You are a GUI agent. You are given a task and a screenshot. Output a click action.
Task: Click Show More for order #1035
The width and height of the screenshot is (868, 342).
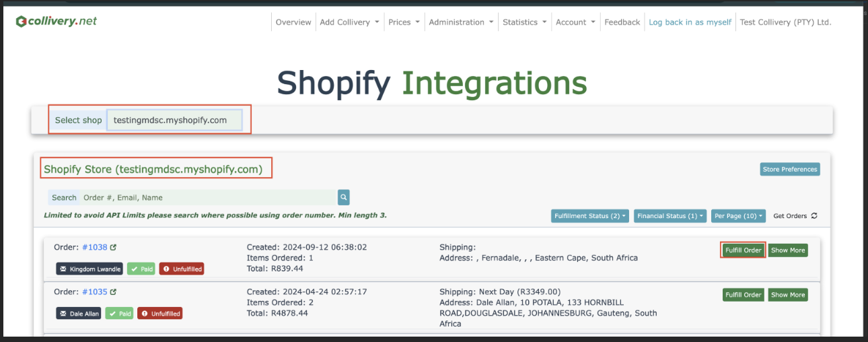787,295
